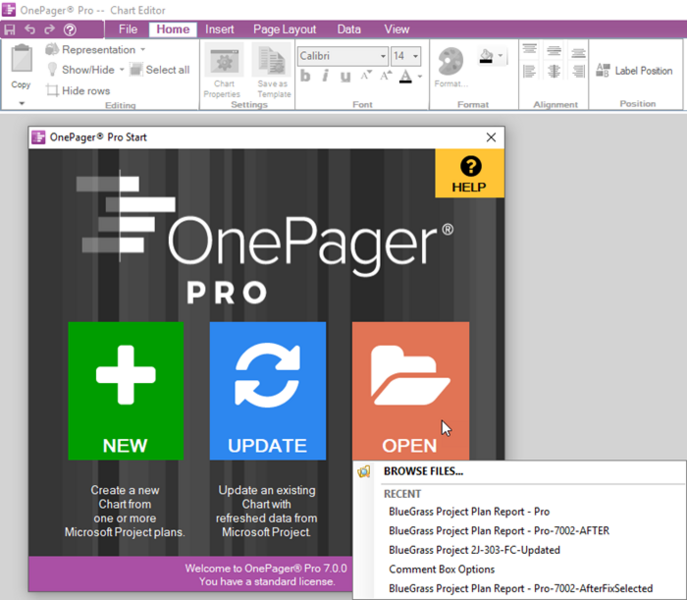Click the OnePager app icon in title bar
Image resolution: width=687 pixels, height=600 pixels.
pyautogui.click(x=9, y=10)
